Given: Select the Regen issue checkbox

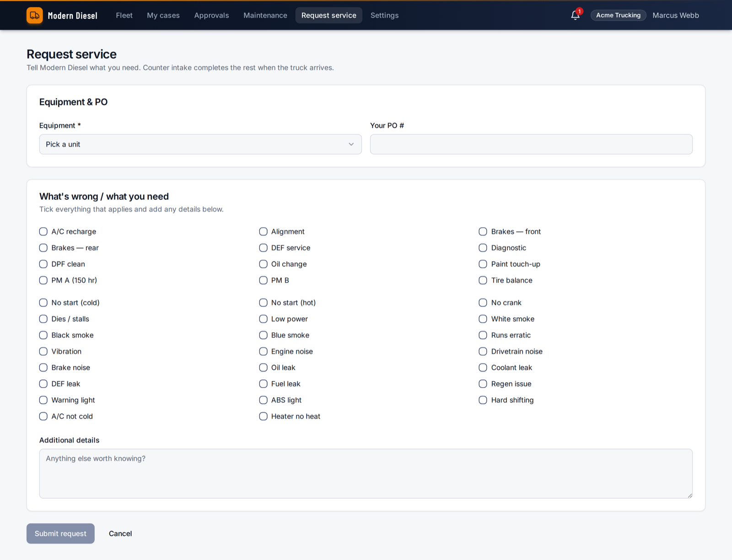Looking at the screenshot, I should coord(483,384).
